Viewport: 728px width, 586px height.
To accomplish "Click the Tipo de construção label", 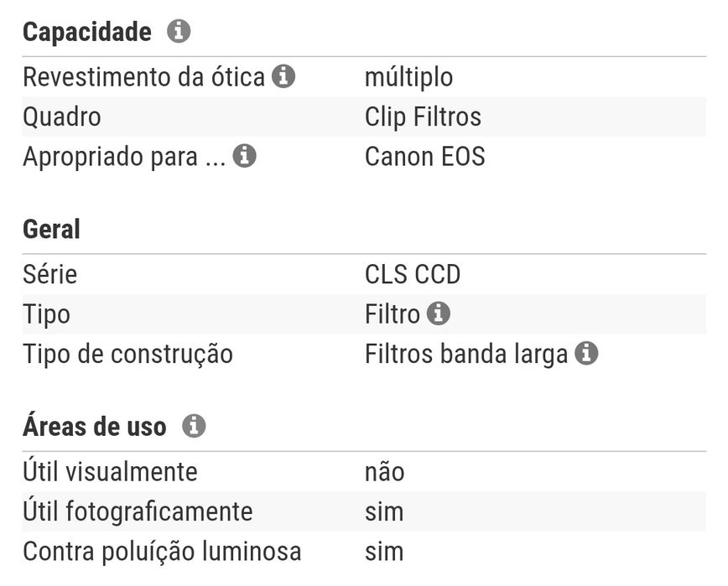I will coord(127,354).
